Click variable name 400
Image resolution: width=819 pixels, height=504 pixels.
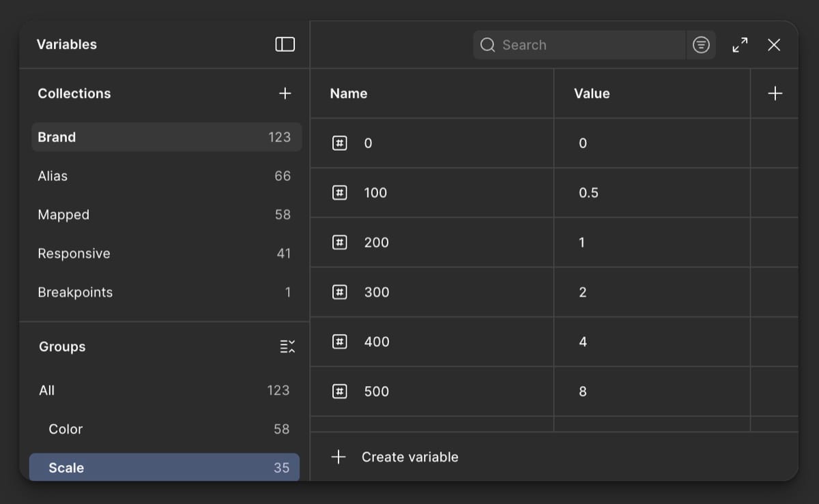pos(377,342)
